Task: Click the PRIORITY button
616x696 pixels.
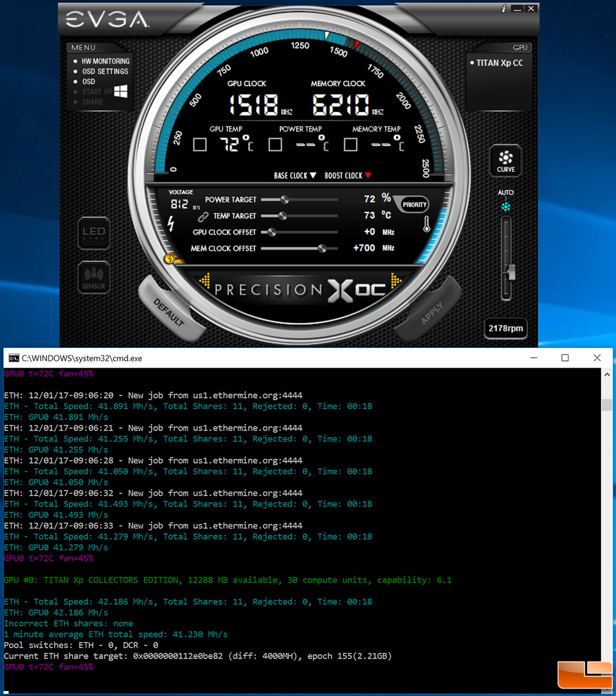Action: pos(415,204)
